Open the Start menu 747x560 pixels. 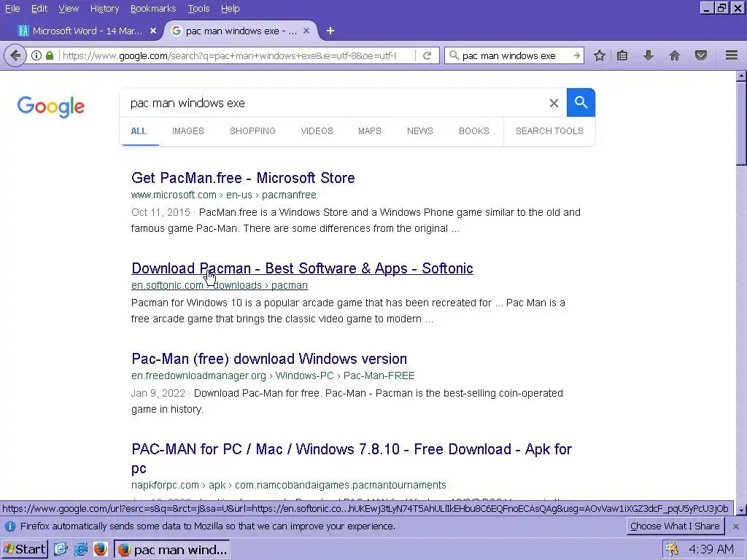pos(25,549)
